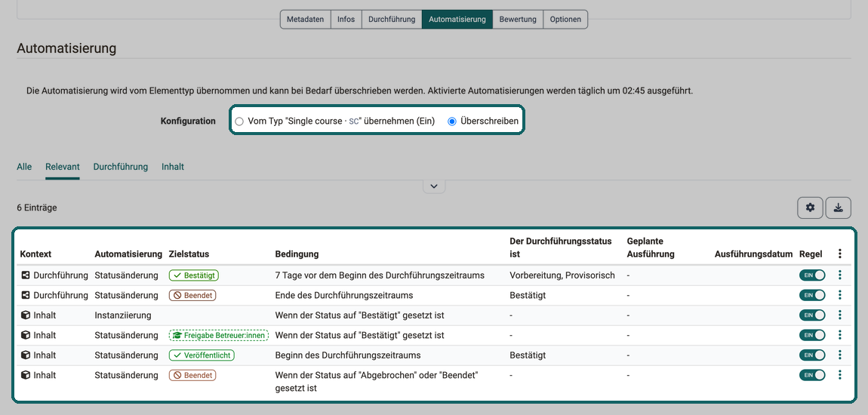Open actions menu for the Veröffentlicht row

click(840, 355)
